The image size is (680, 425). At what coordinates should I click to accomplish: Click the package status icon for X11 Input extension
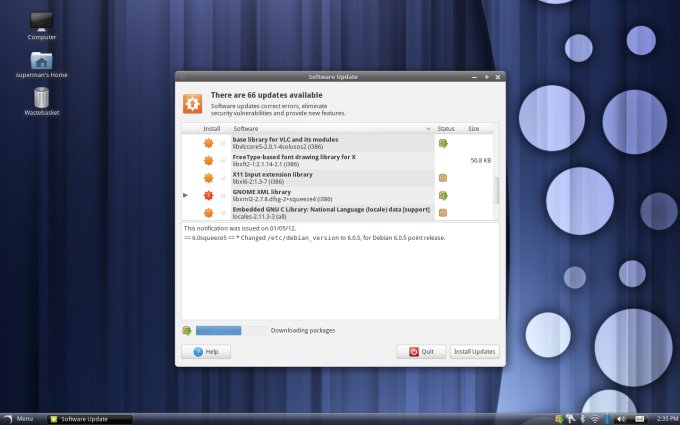(x=443, y=178)
